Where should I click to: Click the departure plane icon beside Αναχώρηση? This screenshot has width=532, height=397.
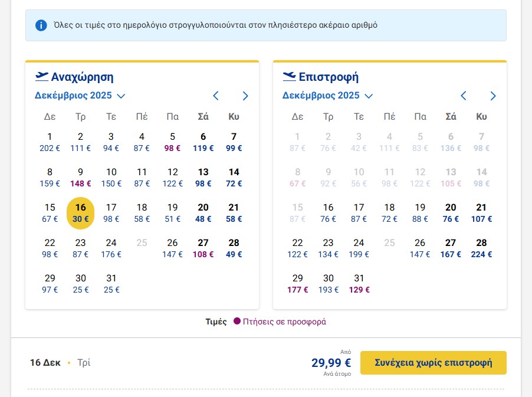click(x=42, y=76)
